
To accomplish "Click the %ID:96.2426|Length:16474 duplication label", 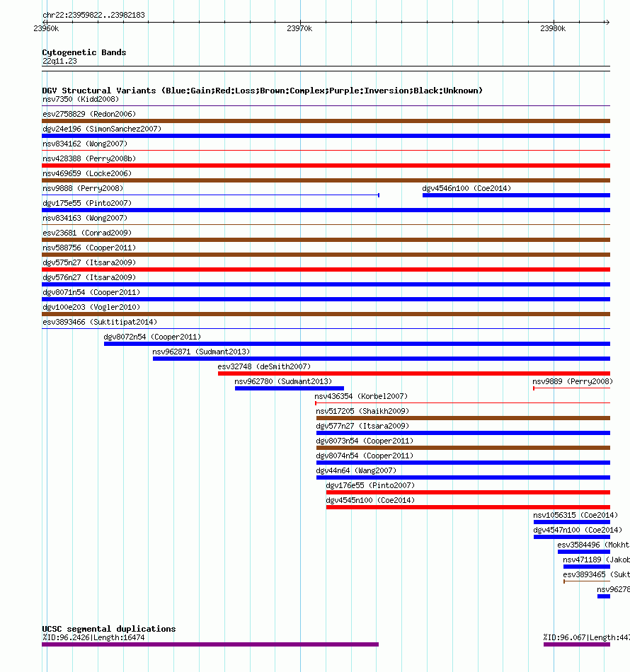I will (x=93, y=638).
